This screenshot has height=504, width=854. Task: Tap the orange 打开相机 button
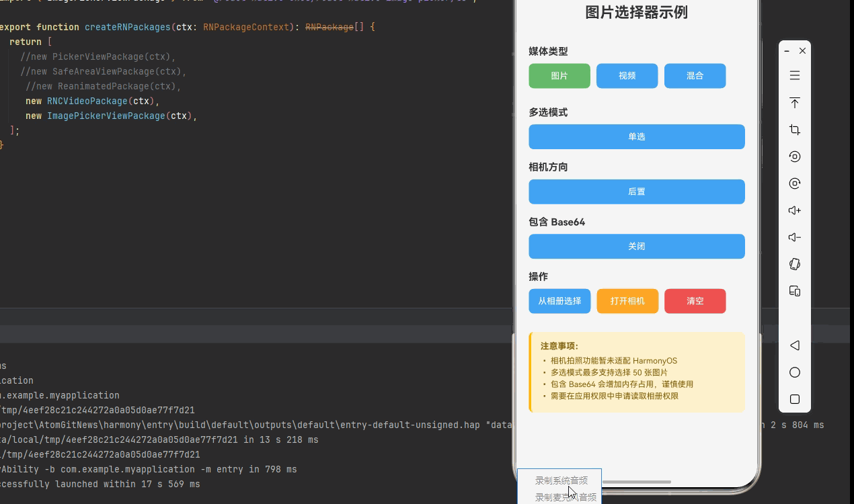(627, 301)
